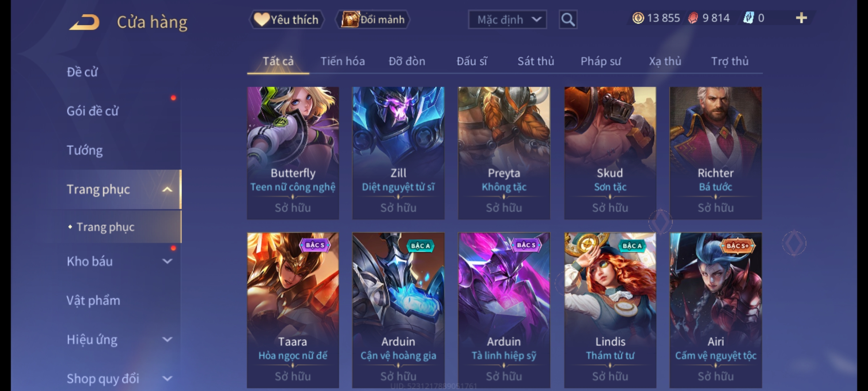Select the Tiến hóa tab

(342, 61)
